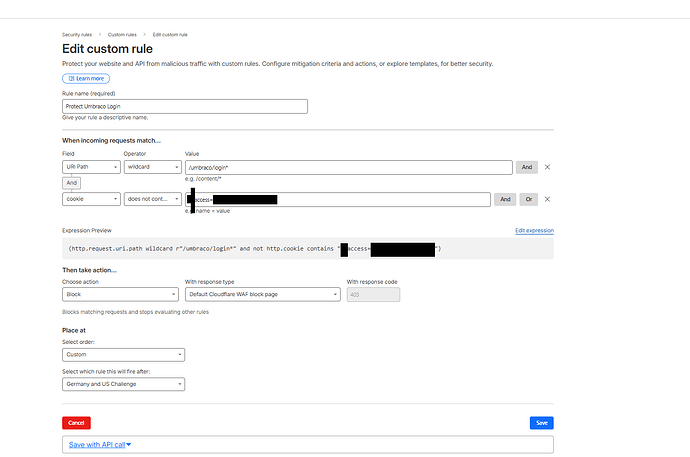Open the 'does not contain' operator dropdown
The width and height of the screenshot is (690, 457).
point(152,199)
